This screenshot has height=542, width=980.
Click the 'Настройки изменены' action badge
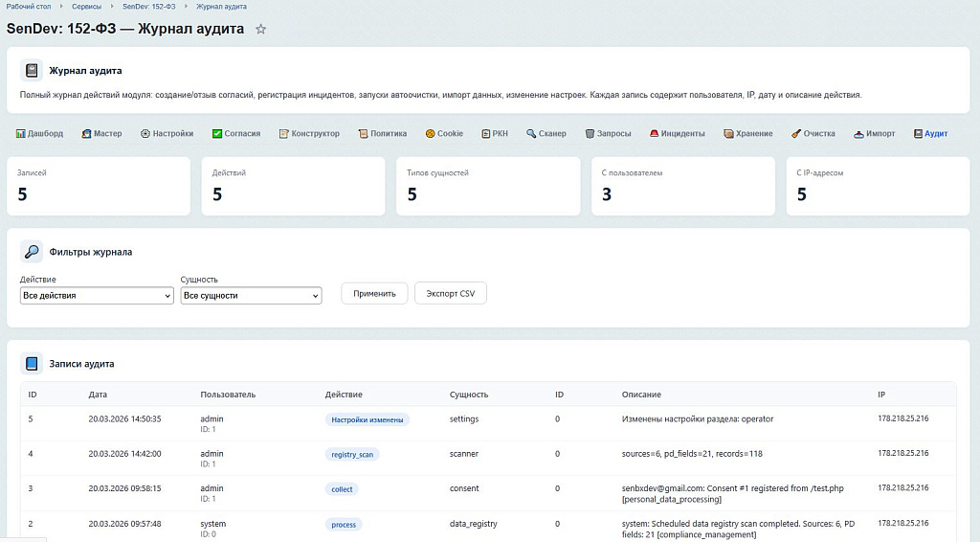367,419
